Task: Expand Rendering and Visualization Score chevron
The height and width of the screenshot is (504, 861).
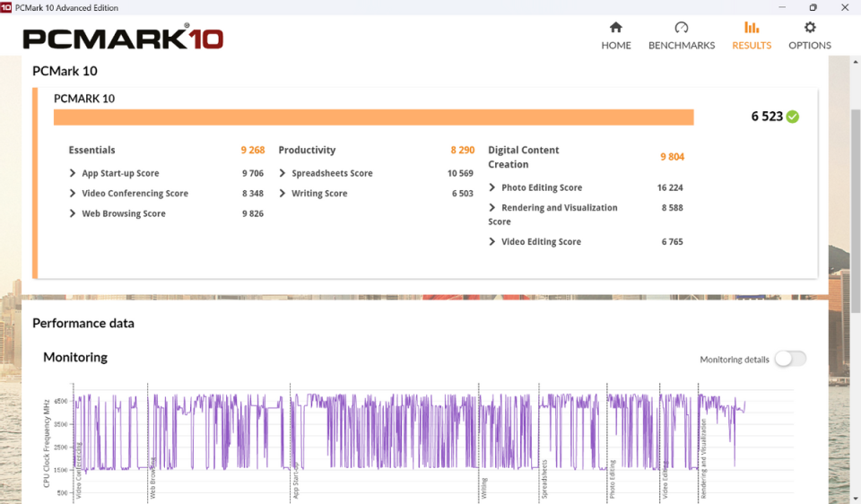Action: [492, 207]
